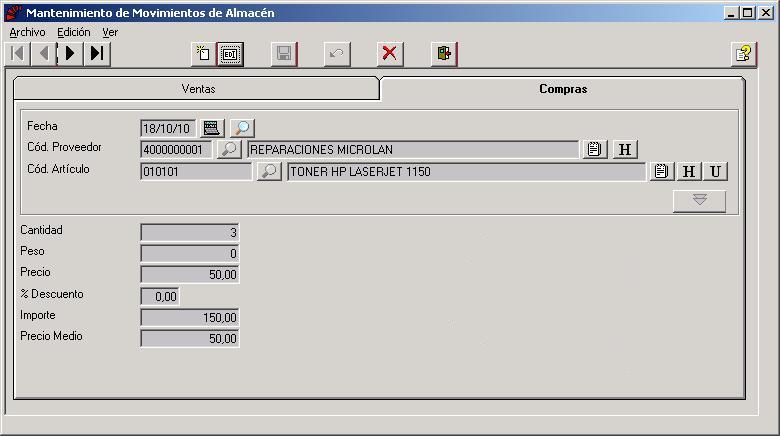Screen dimensions: 780x436
Task: Click provider name field REPARACIONES MICROLAN
Action: pyautogui.click(x=413, y=150)
